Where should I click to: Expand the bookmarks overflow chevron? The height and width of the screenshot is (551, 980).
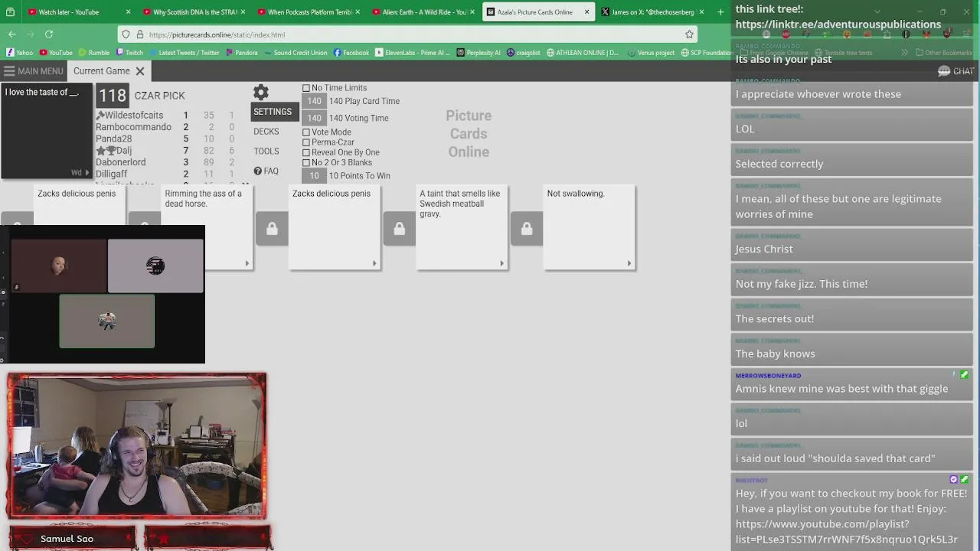tap(904, 53)
